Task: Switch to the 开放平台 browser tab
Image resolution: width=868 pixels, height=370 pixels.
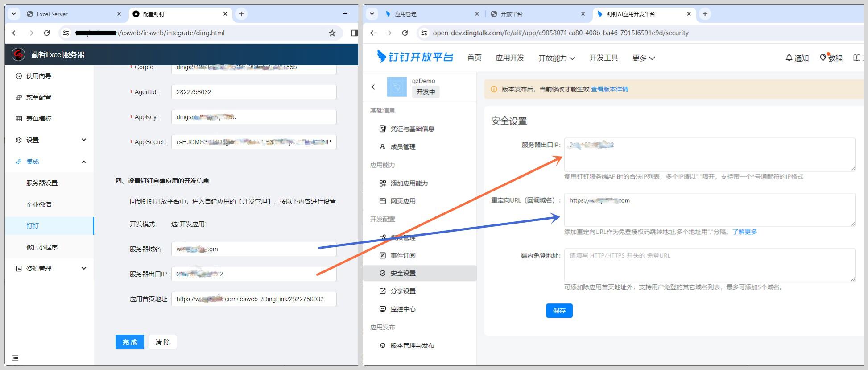Action: [x=538, y=14]
